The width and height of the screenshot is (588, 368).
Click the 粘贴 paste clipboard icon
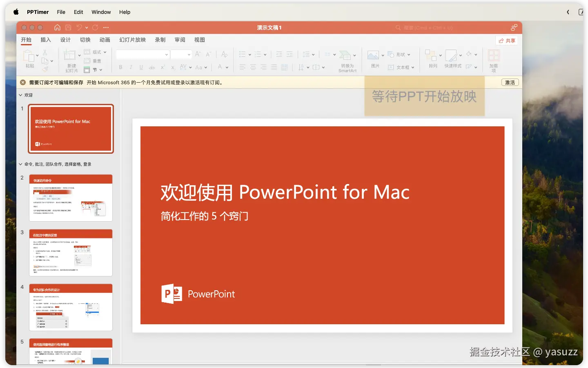[x=29, y=56]
